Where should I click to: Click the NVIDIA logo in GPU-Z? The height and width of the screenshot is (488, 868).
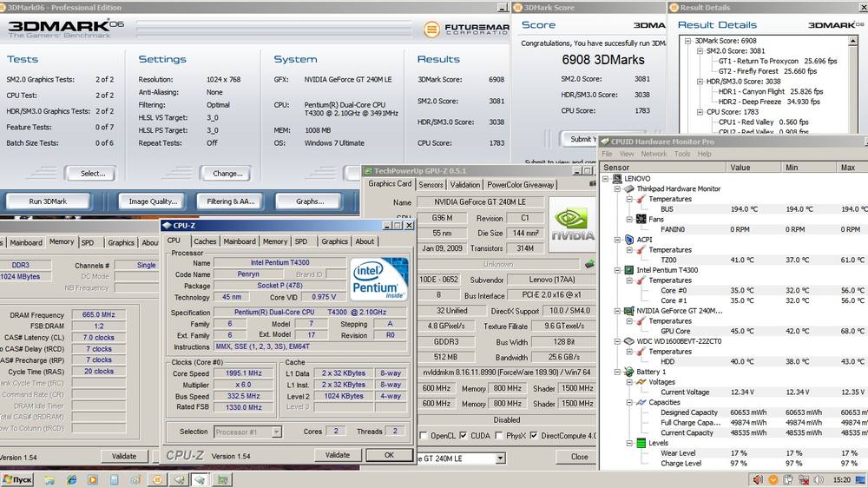pyautogui.click(x=572, y=225)
